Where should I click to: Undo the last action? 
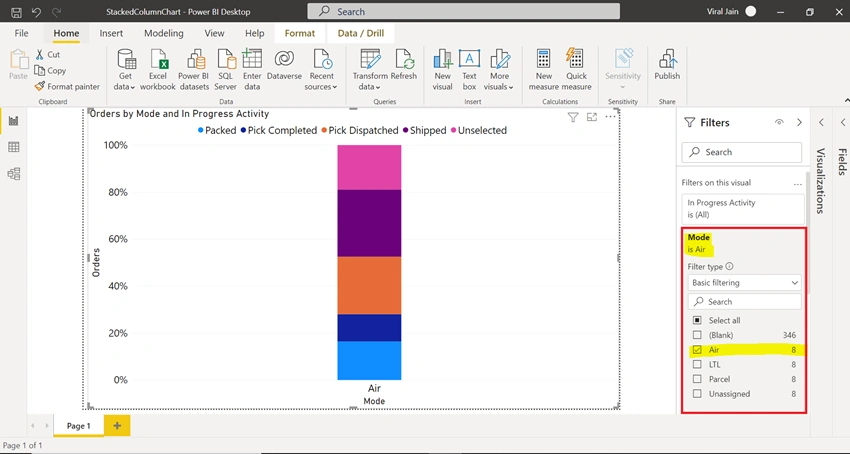pyautogui.click(x=36, y=12)
